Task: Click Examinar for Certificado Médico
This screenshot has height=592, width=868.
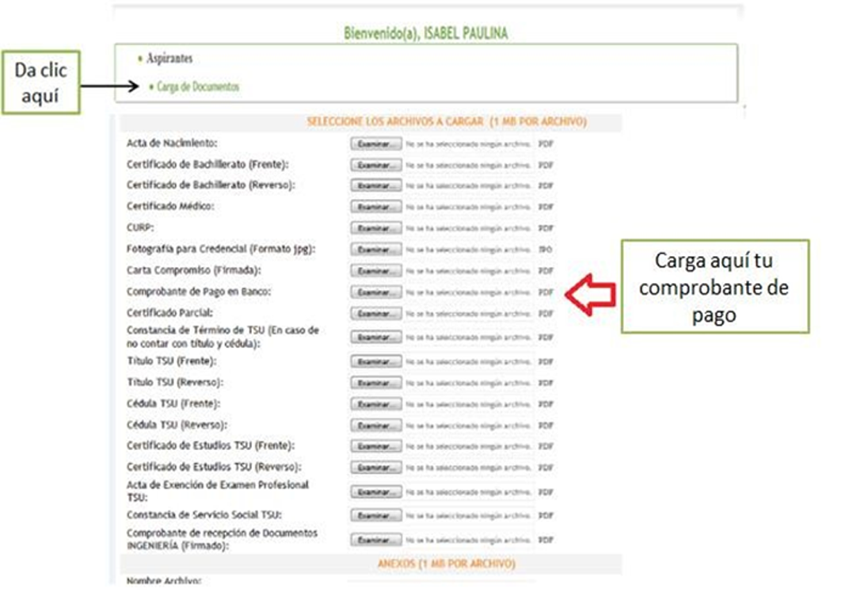Action: pyautogui.click(x=375, y=207)
